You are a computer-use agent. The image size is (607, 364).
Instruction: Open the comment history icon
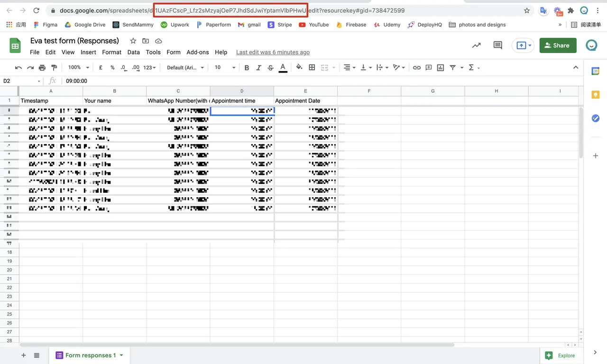click(497, 45)
